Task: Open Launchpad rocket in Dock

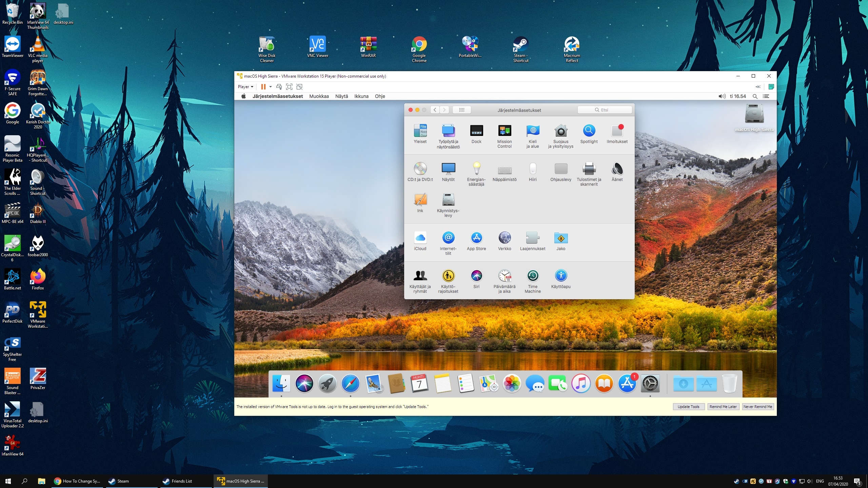Action: tap(327, 384)
